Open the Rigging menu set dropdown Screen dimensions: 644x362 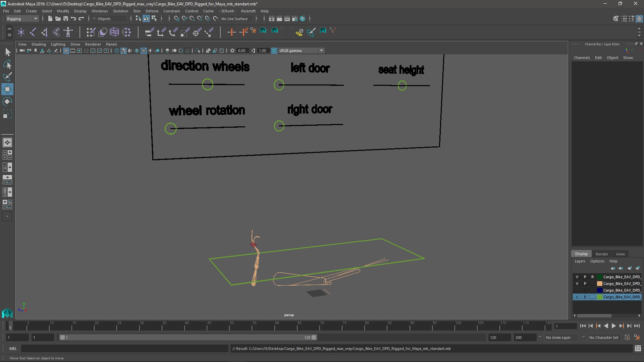pyautogui.click(x=22, y=19)
